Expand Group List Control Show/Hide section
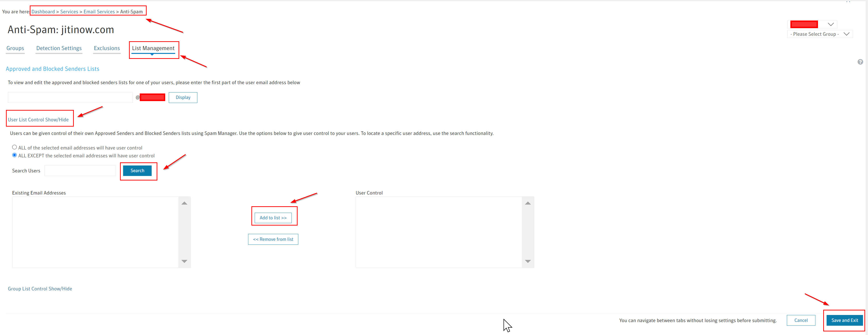868x335 pixels. pos(40,289)
